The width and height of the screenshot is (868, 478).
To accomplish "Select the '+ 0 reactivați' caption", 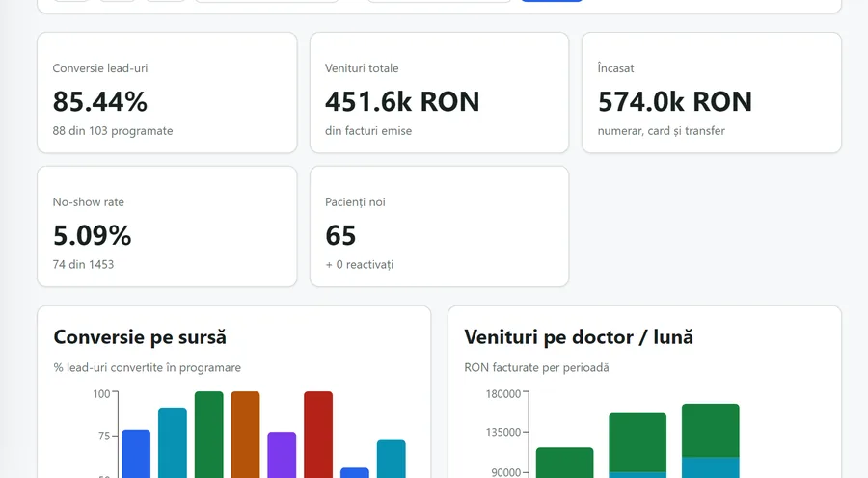I will tap(360, 264).
